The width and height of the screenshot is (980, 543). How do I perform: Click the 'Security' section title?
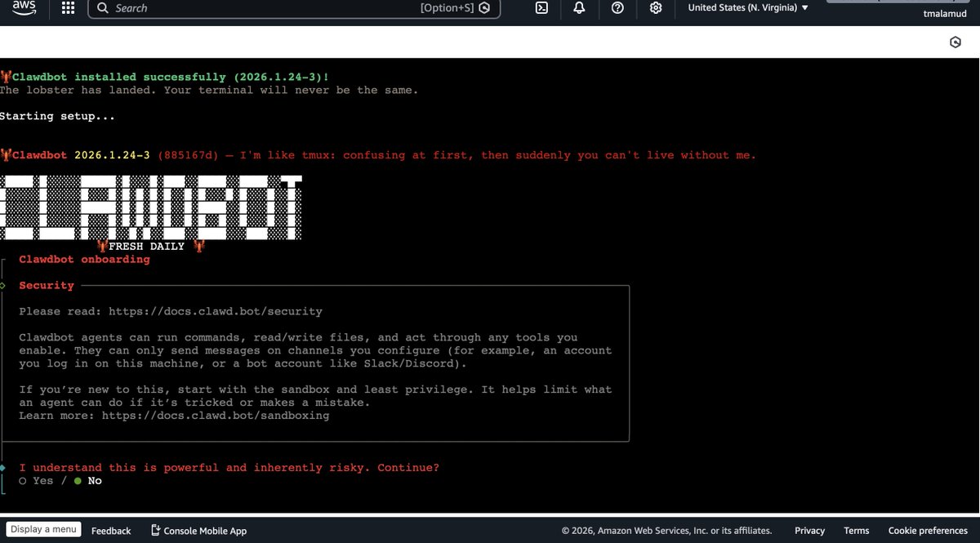47,285
